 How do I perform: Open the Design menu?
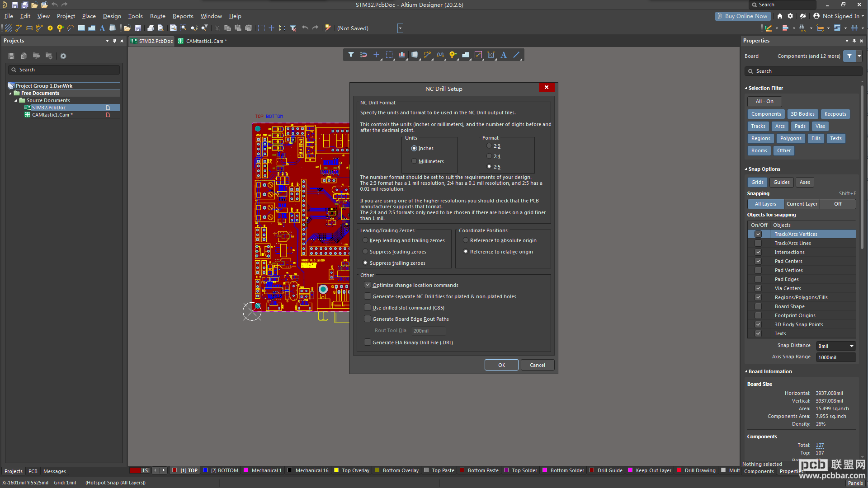(112, 16)
